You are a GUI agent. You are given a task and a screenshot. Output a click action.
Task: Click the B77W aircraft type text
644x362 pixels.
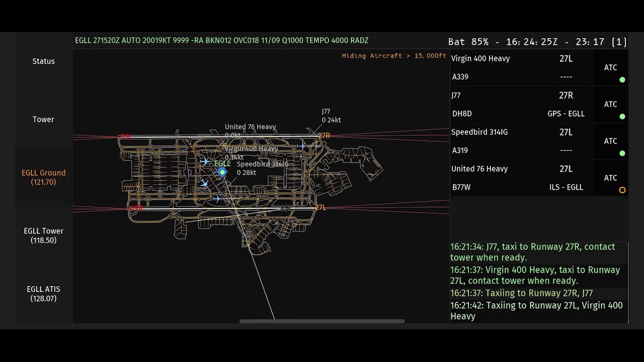click(461, 187)
